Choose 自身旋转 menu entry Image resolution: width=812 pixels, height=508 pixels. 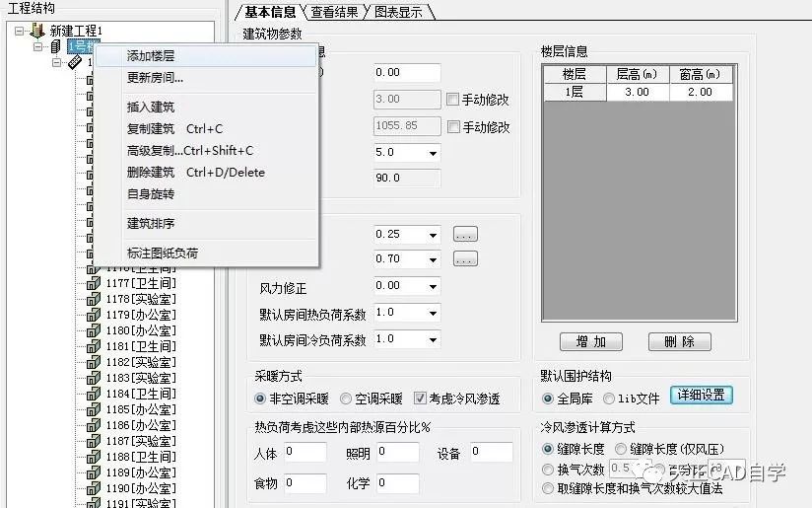click(x=206, y=194)
